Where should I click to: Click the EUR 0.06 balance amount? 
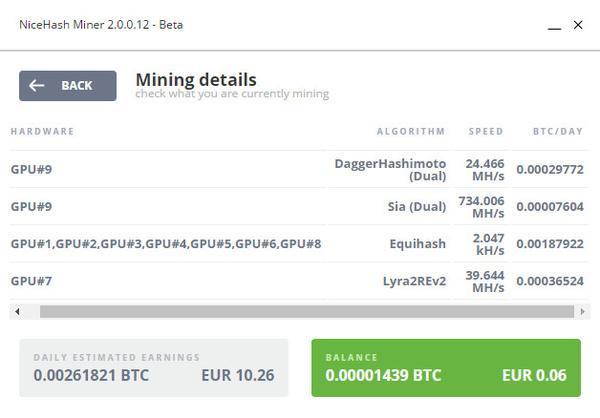[x=534, y=376]
